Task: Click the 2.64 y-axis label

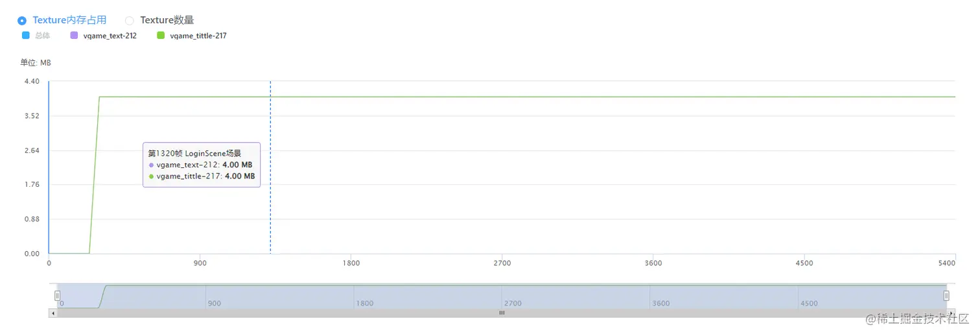Action: 32,150
